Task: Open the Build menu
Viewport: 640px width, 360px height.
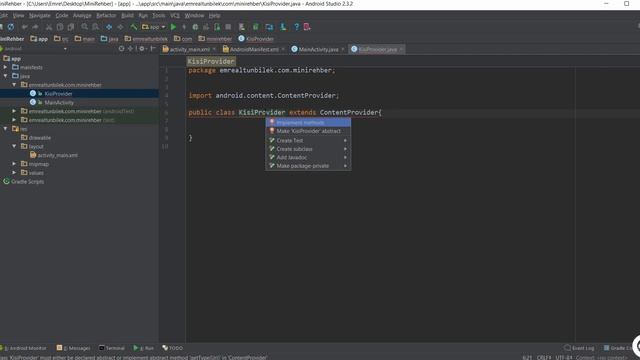Action: (x=127, y=16)
